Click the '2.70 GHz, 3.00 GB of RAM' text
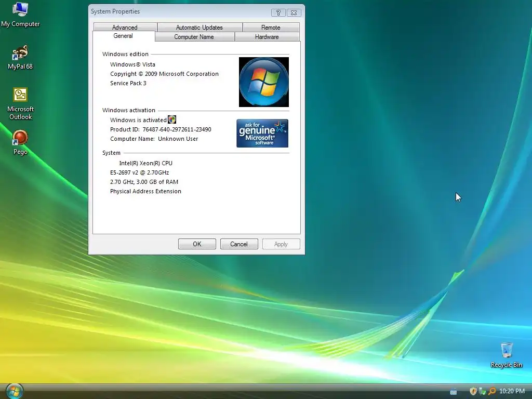The height and width of the screenshot is (399, 532). click(x=144, y=182)
